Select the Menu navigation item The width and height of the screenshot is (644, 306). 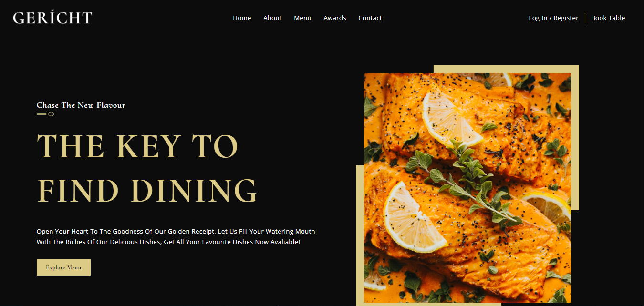(x=302, y=18)
